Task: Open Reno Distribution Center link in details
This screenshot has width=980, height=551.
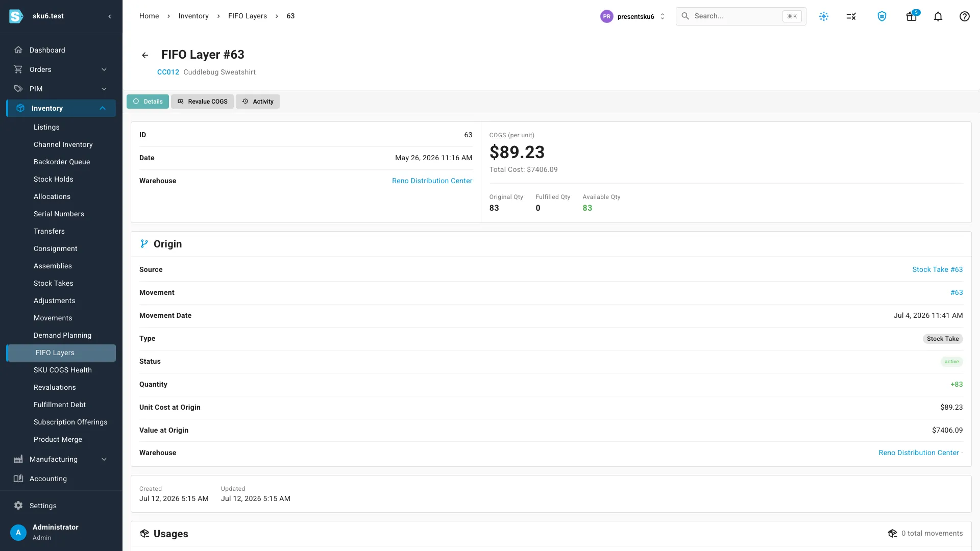Action: (x=432, y=181)
